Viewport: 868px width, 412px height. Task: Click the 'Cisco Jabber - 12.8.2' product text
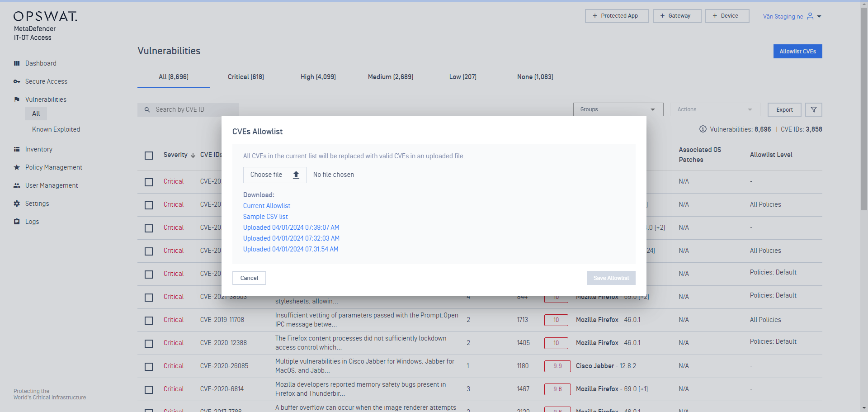pos(606,366)
